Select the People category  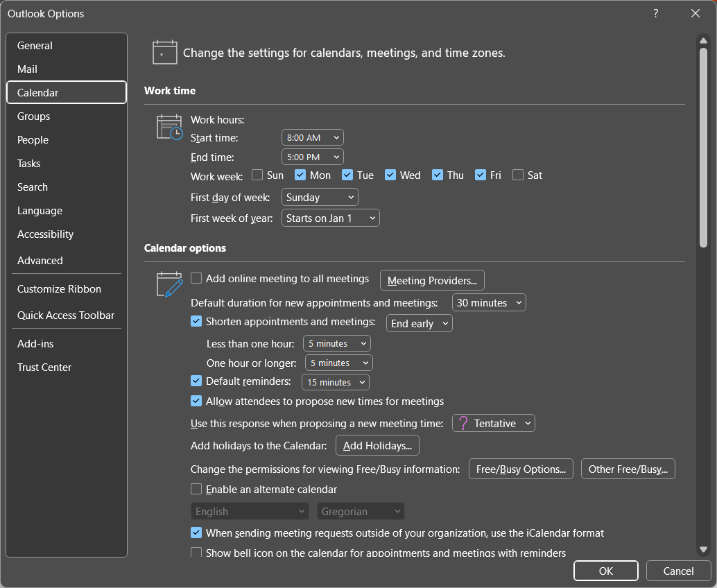[x=67, y=140]
